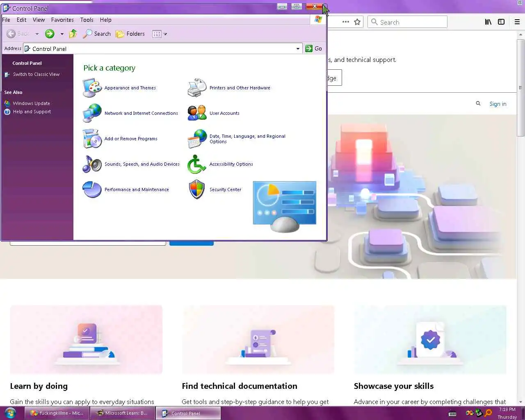This screenshot has height=420, width=525.
Task: Open Accessibility Options wheelchair icon
Action: pyautogui.click(x=197, y=164)
